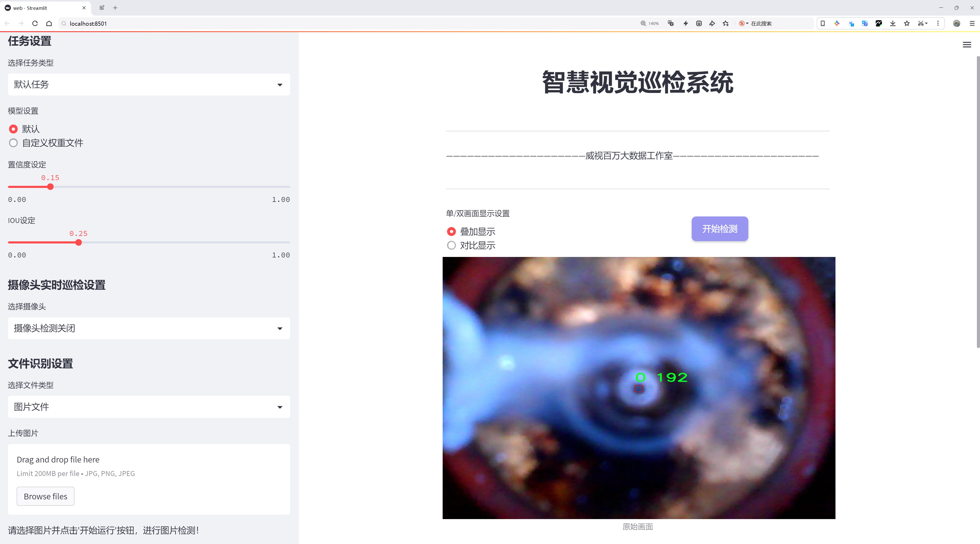Viewport: 980px width, 544px height.
Task: Click the drag and drop upload area
Action: point(149,479)
